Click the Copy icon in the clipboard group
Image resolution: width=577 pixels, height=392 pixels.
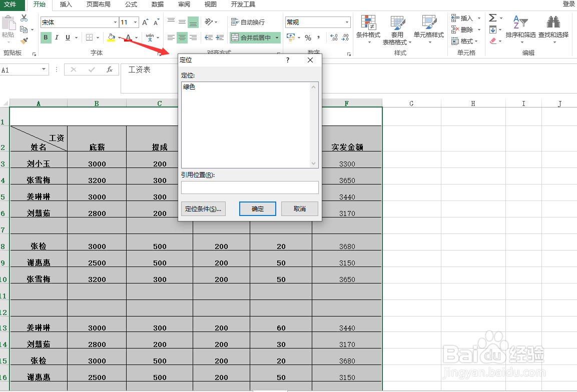click(24, 29)
